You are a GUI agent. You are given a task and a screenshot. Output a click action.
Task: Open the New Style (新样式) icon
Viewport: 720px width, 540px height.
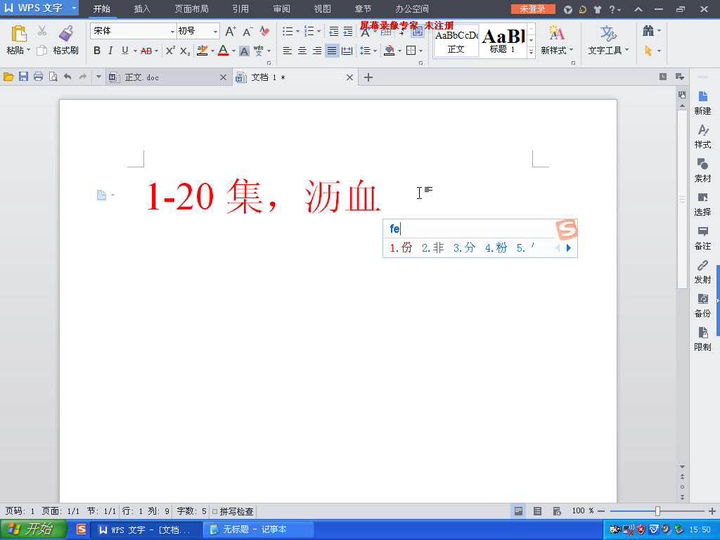point(556,34)
